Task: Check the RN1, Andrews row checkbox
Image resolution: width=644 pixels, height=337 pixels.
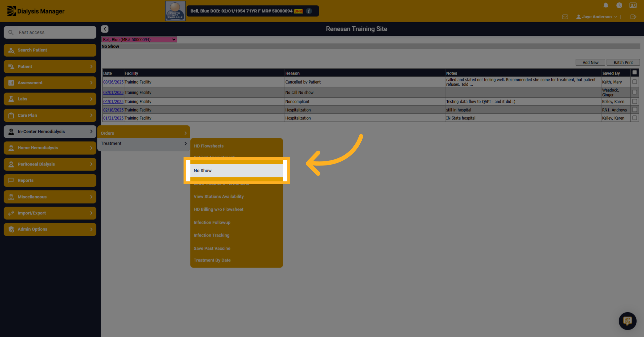Action: click(634, 110)
